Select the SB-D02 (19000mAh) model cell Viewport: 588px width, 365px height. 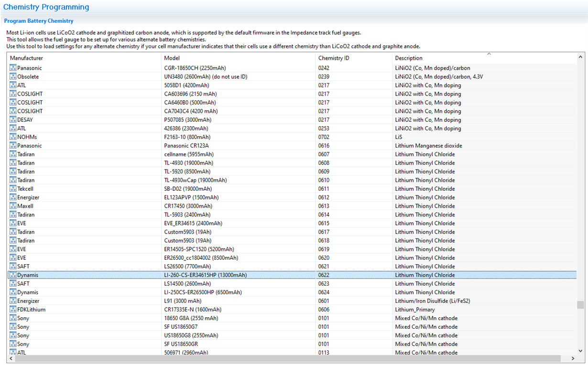point(189,189)
